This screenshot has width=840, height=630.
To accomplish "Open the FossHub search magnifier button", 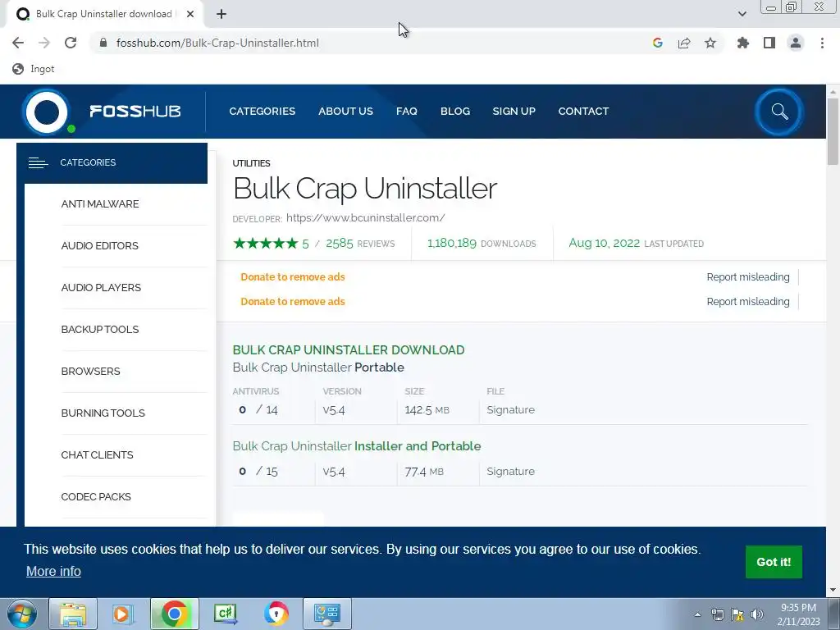I will point(779,112).
